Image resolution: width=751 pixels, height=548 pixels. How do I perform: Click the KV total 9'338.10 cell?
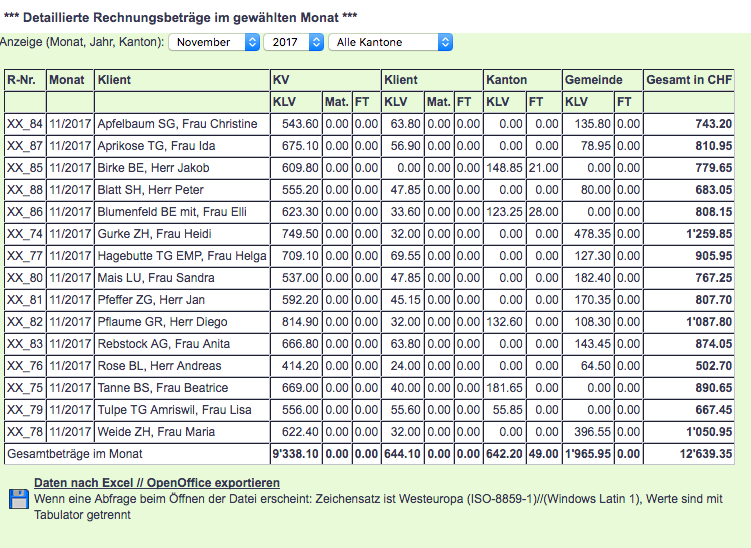coord(296,454)
